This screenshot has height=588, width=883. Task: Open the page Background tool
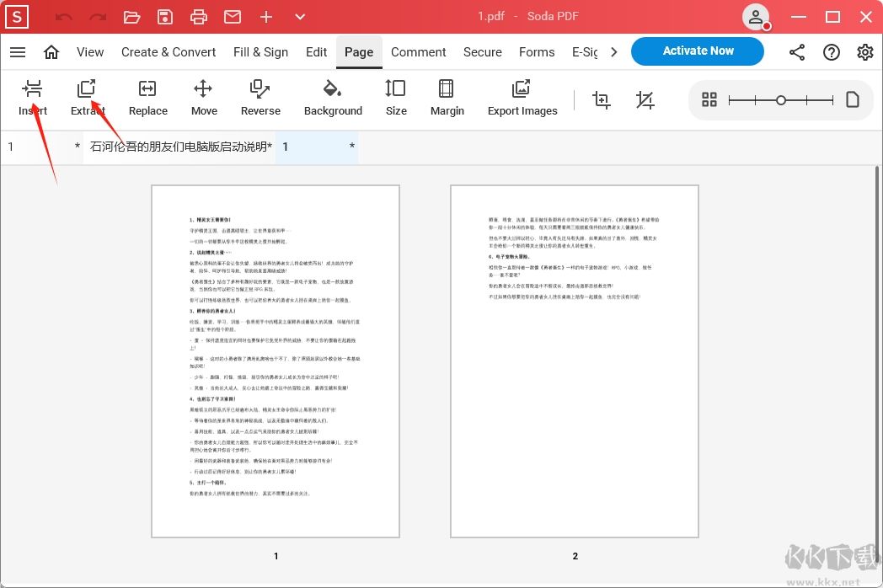(333, 99)
